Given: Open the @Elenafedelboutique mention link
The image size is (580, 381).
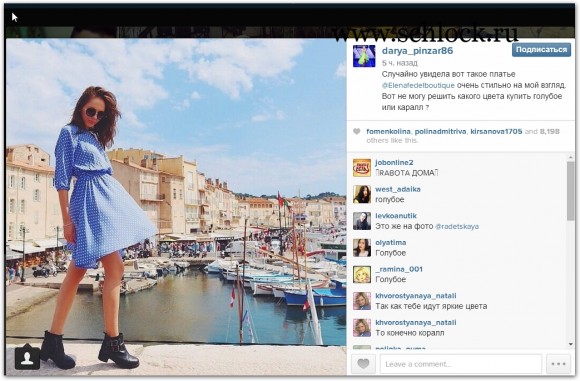Looking at the screenshot, I should (x=418, y=85).
